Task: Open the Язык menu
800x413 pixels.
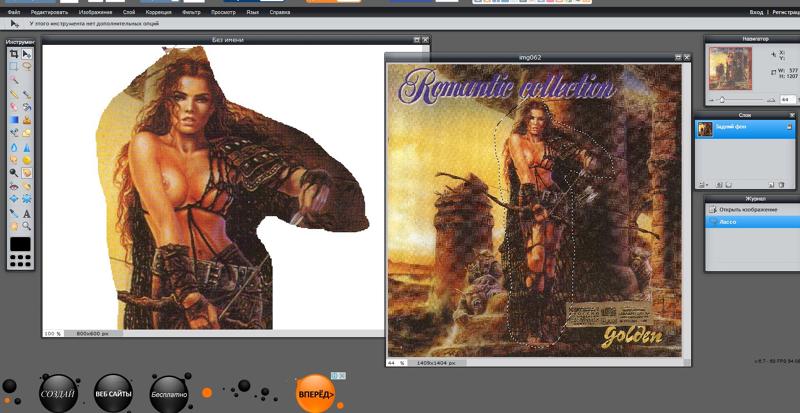Action: pyautogui.click(x=253, y=12)
